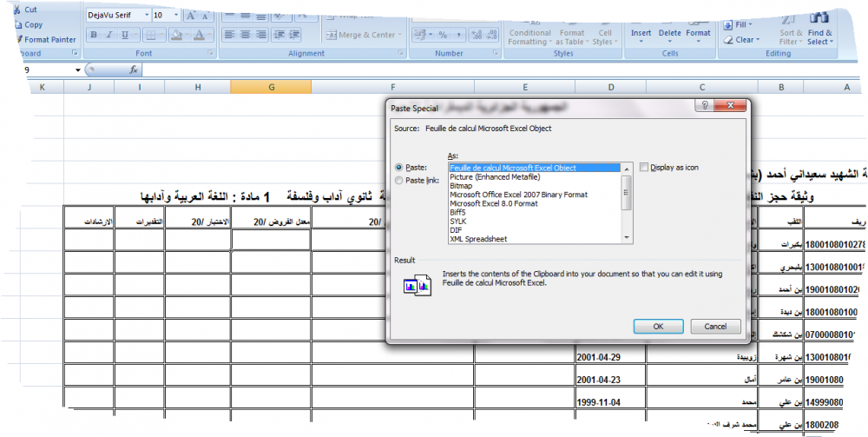This screenshot has height=437, width=868.
Task: Toggle Bold formatting
Action: point(94,35)
